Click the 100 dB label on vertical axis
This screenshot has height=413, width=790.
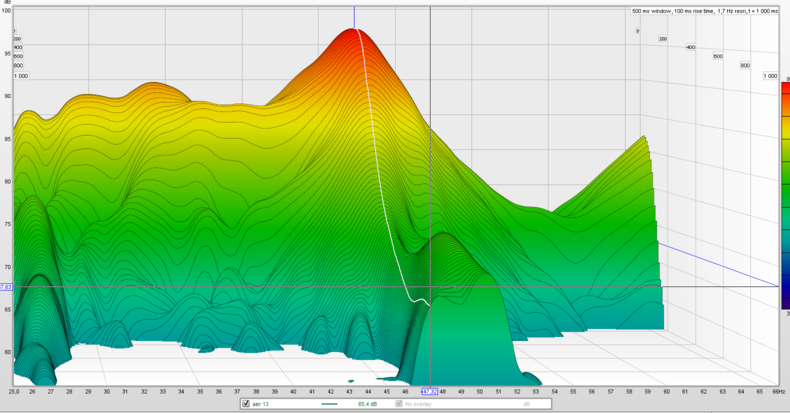pyautogui.click(x=6, y=11)
